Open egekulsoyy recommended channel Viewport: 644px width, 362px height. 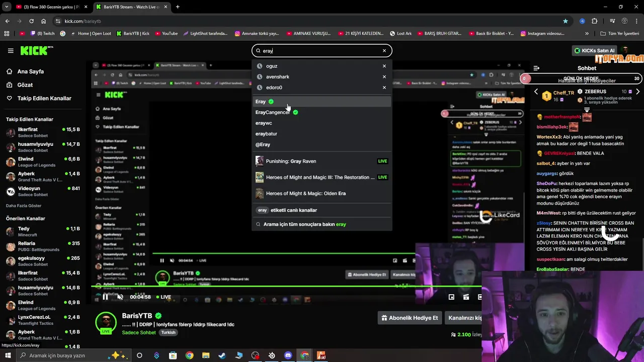tap(43, 261)
